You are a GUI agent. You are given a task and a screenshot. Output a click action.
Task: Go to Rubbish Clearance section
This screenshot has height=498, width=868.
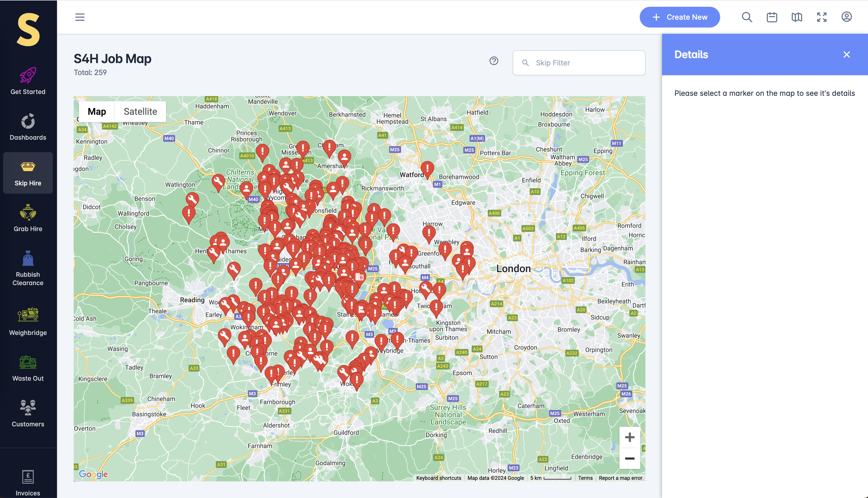pos(28,268)
